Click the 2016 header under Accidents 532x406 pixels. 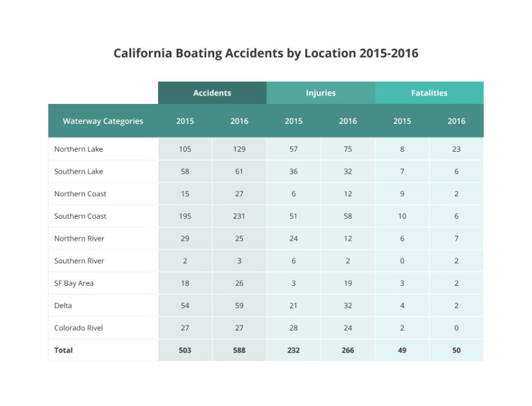coord(239,121)
